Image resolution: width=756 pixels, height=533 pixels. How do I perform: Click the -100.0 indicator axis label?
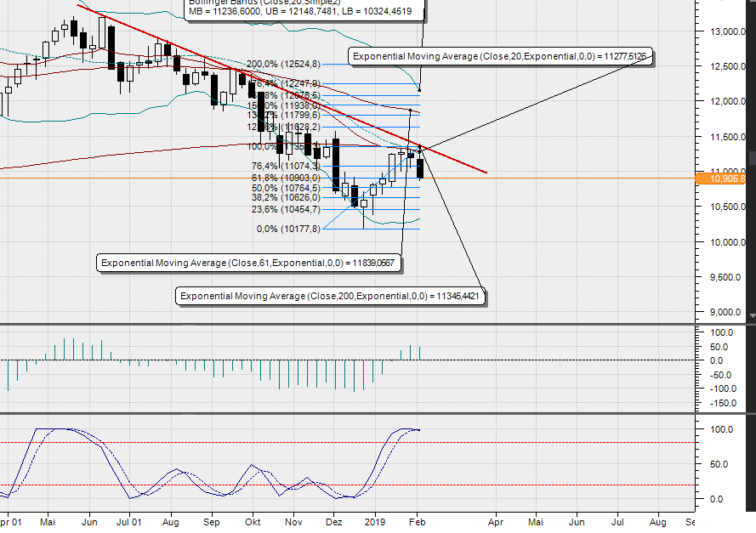pos(723,388)
